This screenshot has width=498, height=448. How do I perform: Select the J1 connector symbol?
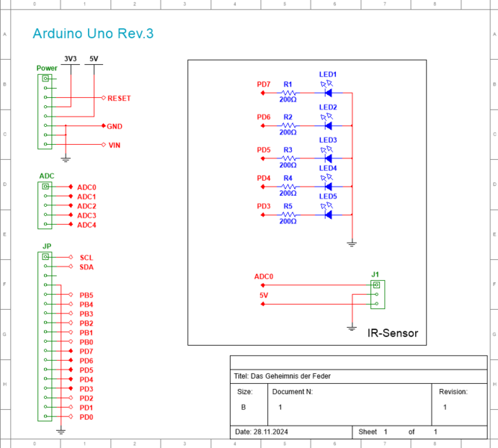click(376, 294)
